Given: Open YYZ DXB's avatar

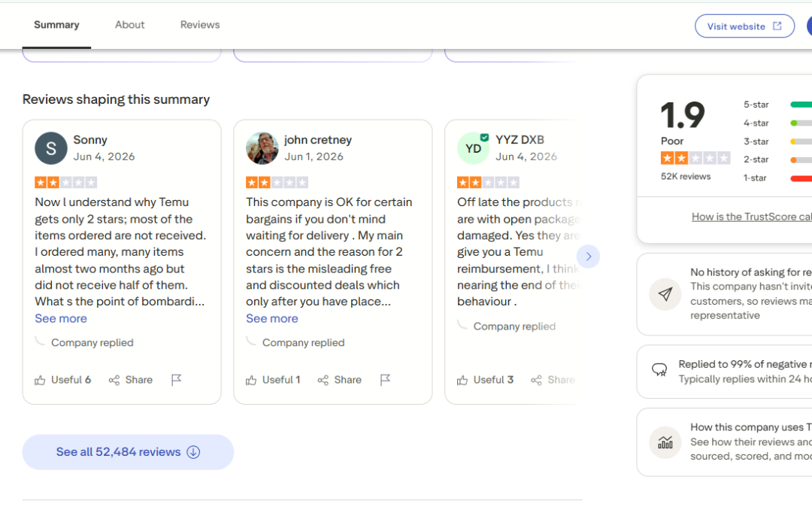Looking at the screenshot, I should click(473, 149).
